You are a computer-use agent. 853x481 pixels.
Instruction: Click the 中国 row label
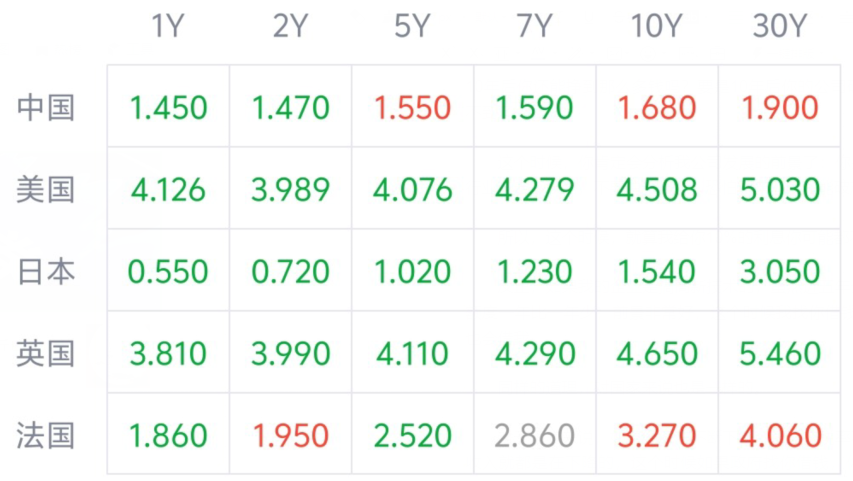[46, 107]
